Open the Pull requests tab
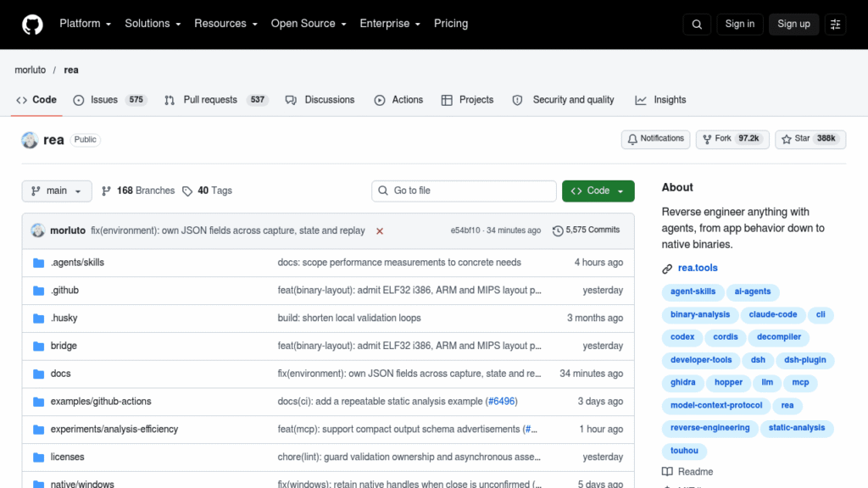The height and width of the screenshot is (488, 868). (216, 100)
